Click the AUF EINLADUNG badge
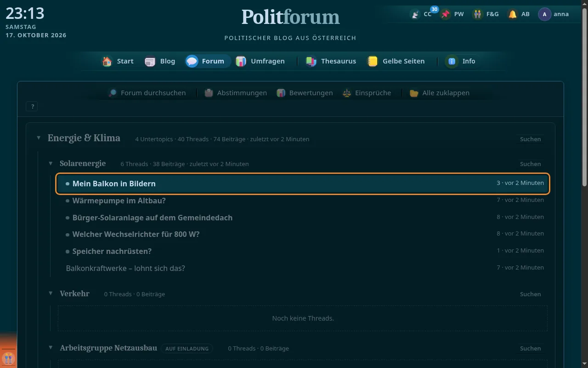This screenshot has width=588, height=368. (x=187, y=349)
